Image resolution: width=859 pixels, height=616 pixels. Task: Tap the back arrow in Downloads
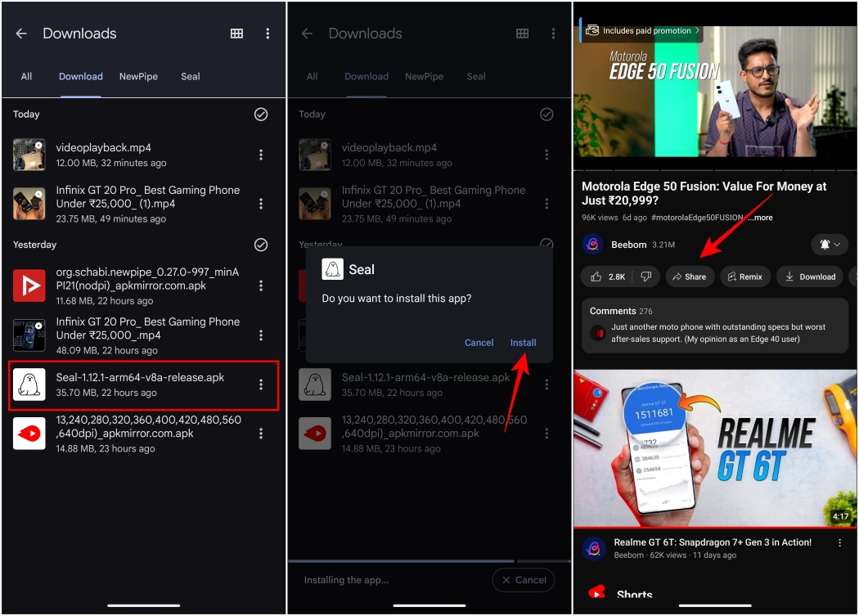tap(20, 33)
